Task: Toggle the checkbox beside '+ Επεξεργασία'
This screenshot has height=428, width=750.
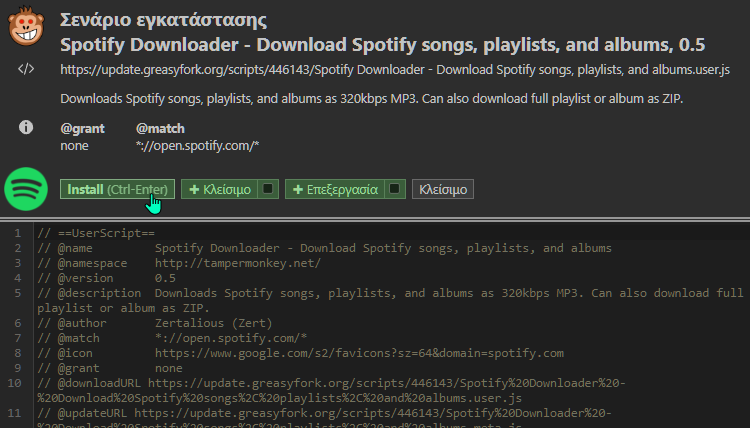Action: 395,189
